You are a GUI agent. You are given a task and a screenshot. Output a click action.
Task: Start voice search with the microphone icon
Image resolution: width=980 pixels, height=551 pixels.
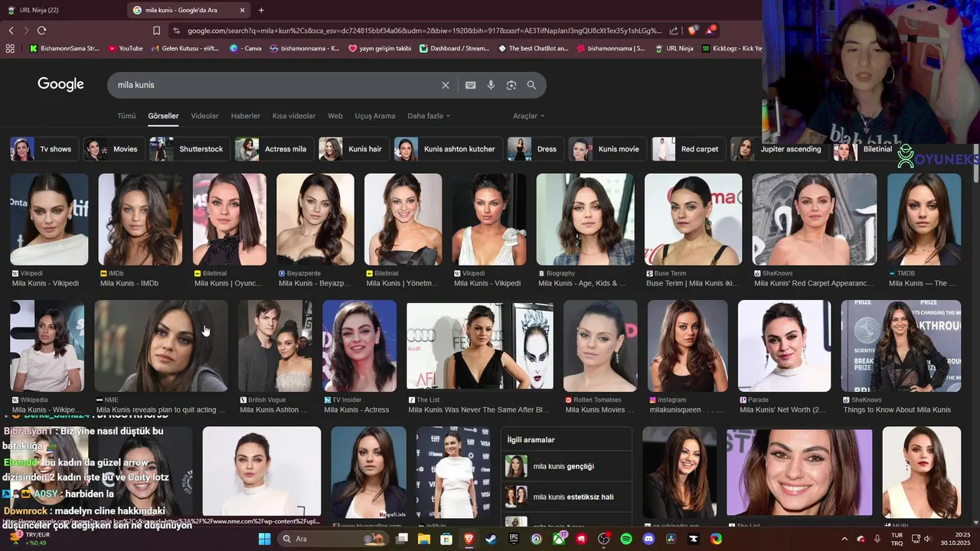[x=491, y=85]
